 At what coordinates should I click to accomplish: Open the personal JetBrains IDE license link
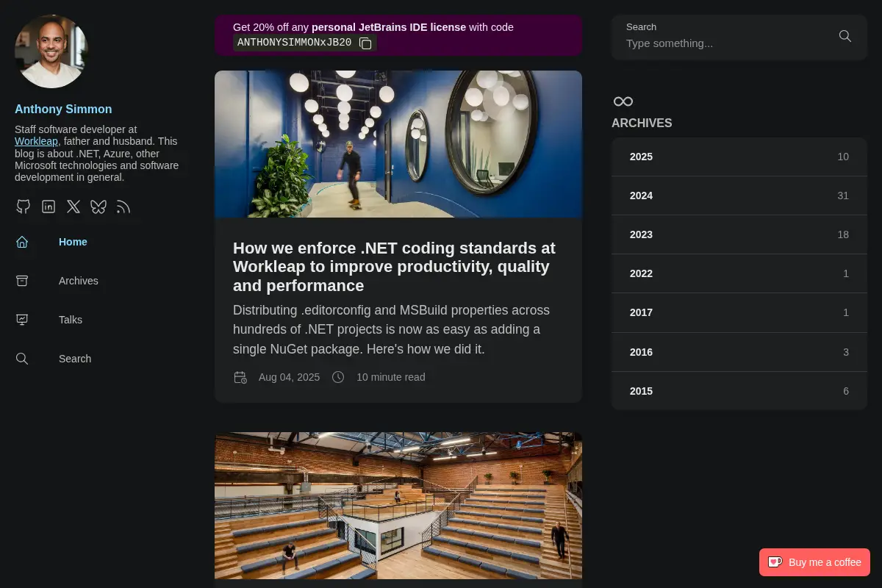[389, 27]
